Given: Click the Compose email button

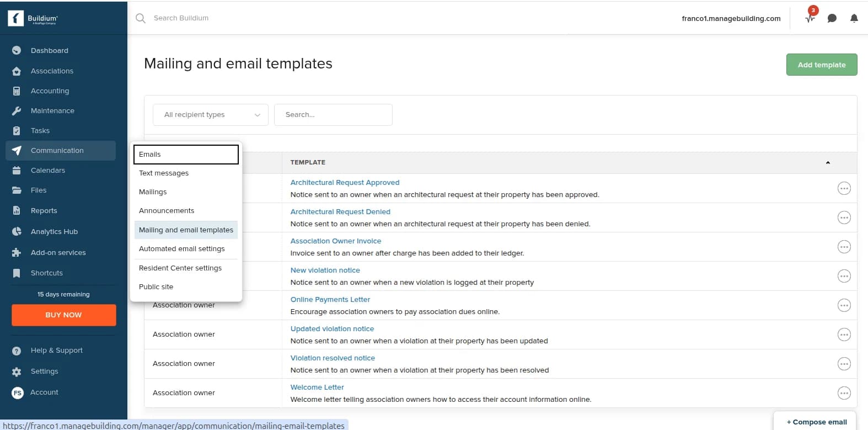Looking at the screenshot, I should [816, 422].
